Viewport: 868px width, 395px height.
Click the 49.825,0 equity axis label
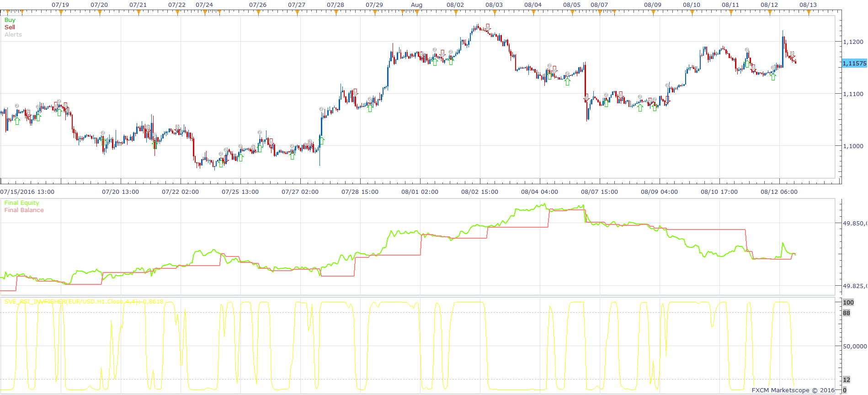click(855, 286)
